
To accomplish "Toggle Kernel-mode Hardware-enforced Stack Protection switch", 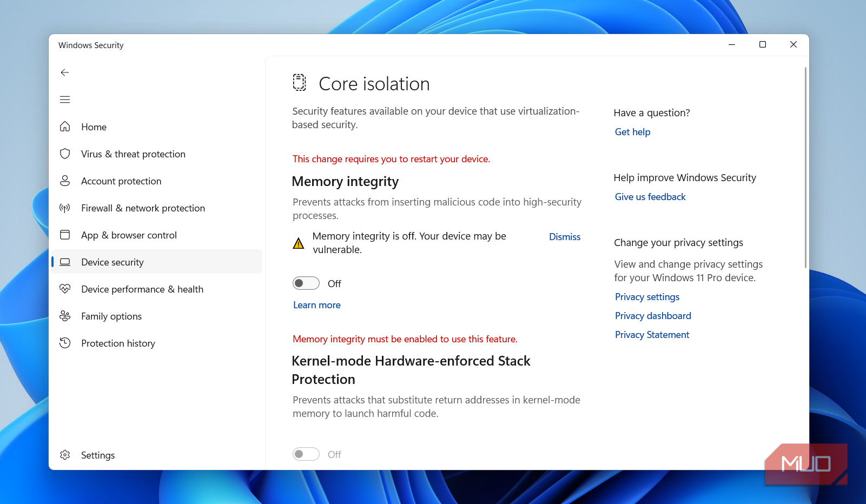I will click(306, 454).
